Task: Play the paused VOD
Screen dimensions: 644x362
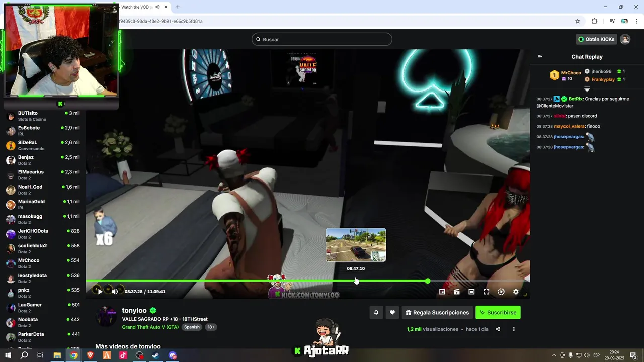Action: [100, 292]
